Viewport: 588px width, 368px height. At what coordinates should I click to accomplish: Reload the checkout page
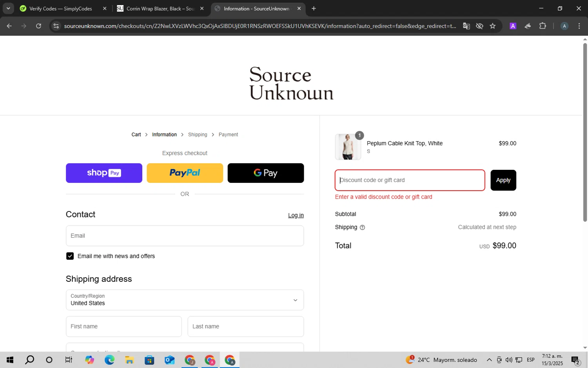(x=38, y=26)
